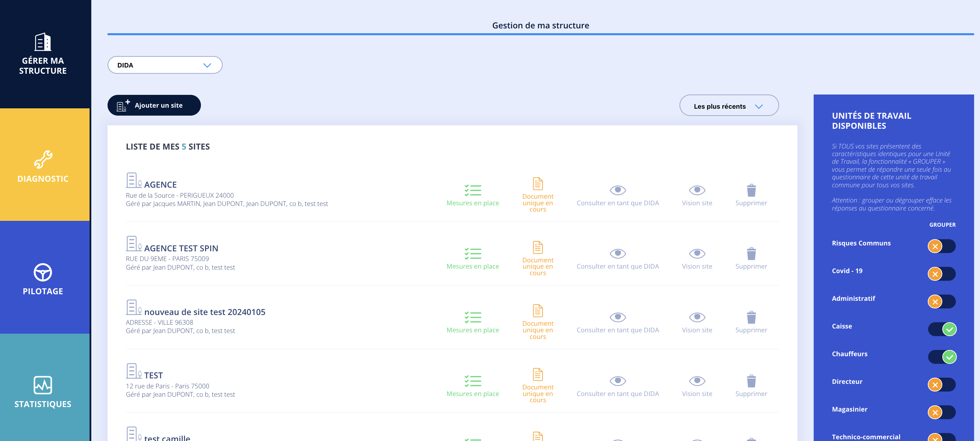Screen dimensions: 980x441
Task: Delete the AGENCE TEST SPIN site
Action: click(x=751, y=259)
